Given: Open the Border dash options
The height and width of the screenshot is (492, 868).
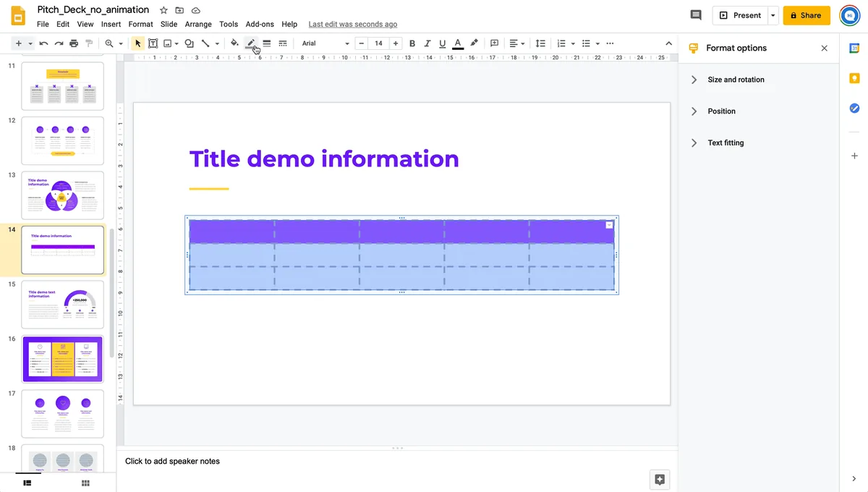Looking at the screenshot, I should click(x=282, y=43).
